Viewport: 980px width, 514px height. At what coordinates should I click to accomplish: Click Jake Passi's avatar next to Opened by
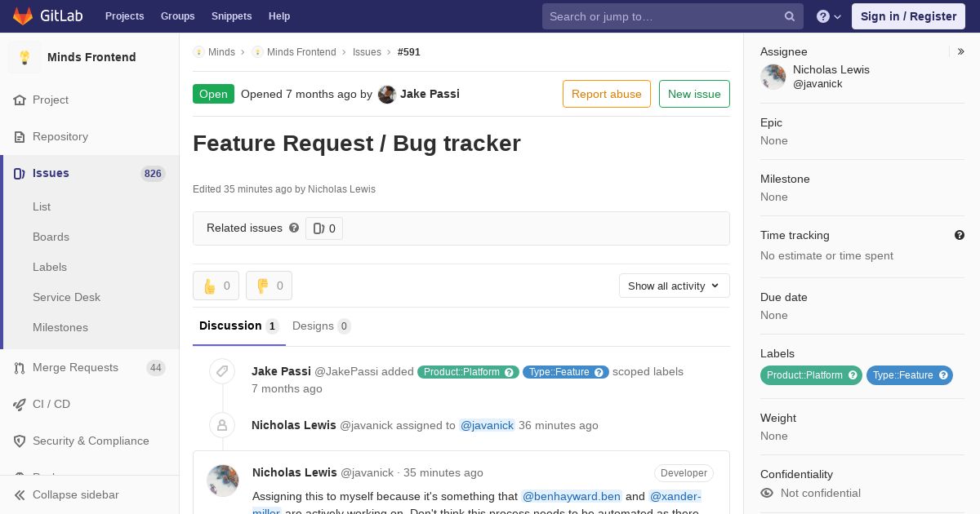coord(387,95)
